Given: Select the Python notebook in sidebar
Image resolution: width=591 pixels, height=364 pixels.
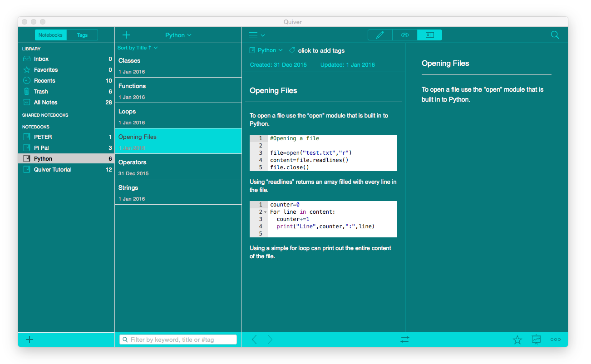Looking at the screenshot, I should [66, 159].
